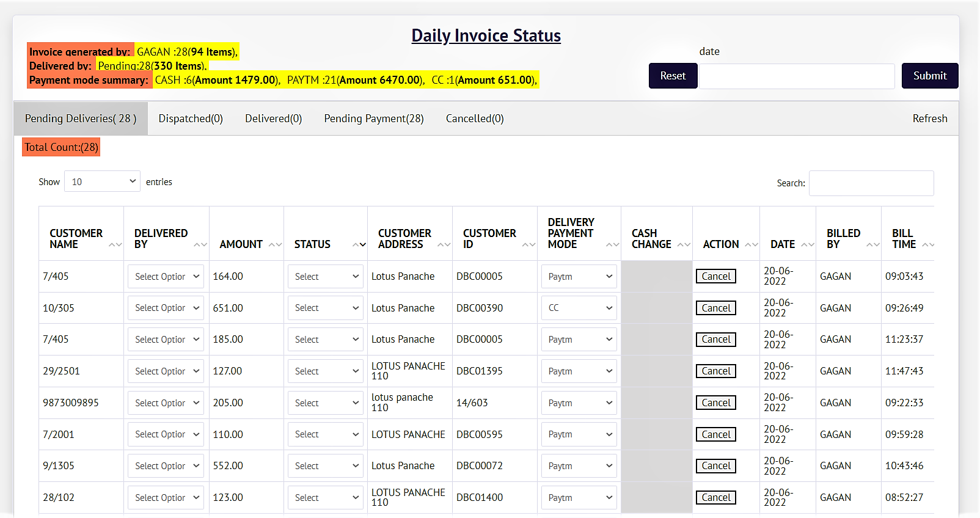Screen dimensions: 980x518
Task: Click the Refresh link
Action: coord(929,119)
